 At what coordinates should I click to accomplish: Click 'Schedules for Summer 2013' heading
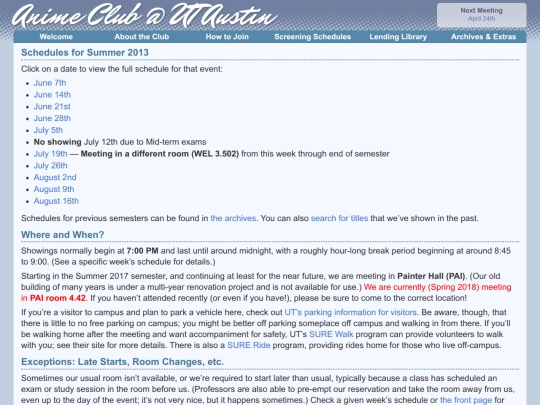coord(85,52)
